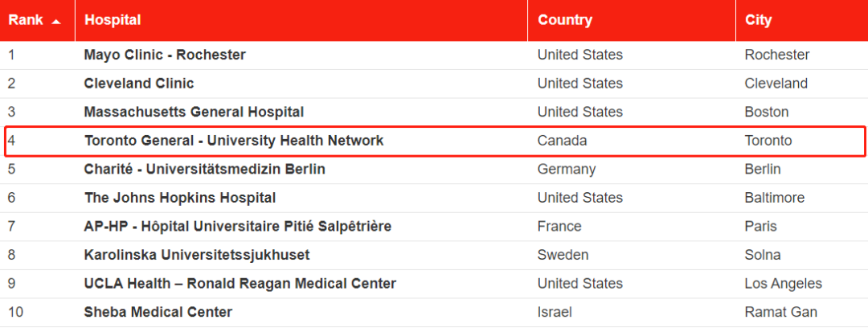
Task: Sort table by City column header
Action: coord(759,20)
